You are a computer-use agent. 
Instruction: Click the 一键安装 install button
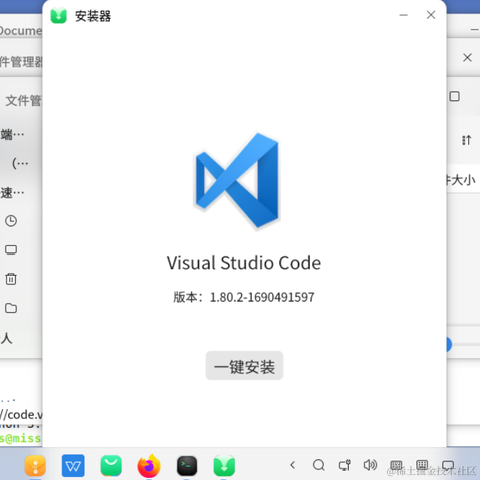tap(244, 366)
